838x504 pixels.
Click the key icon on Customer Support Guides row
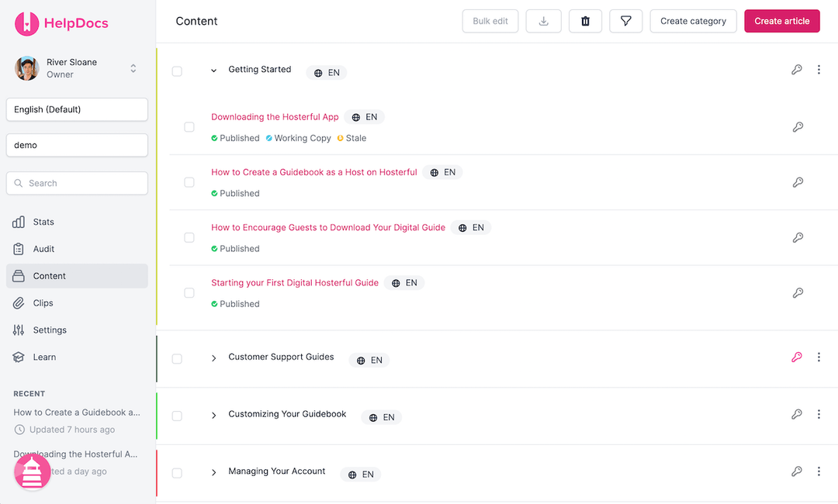click(796, 357)
